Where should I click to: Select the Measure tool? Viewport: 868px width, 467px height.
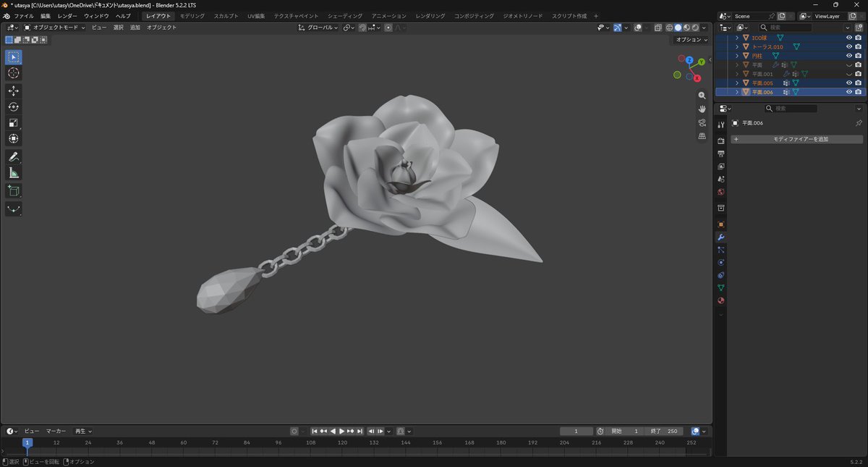[14, 173]
